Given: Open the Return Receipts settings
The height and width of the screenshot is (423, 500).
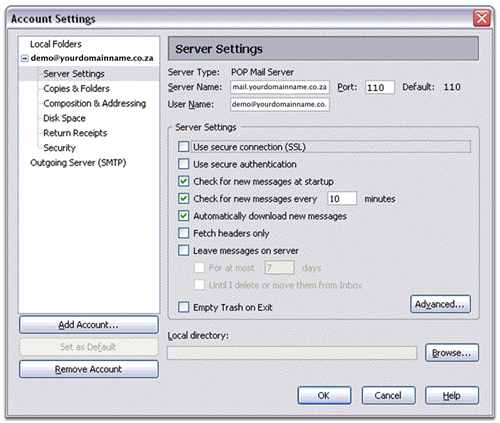Looking at the screenshot, I should [75, 133].
